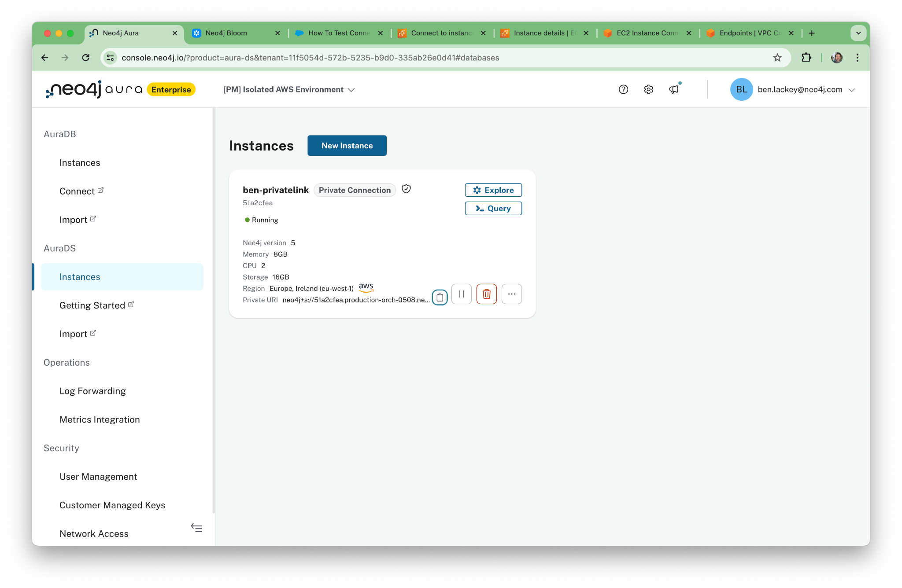Click the Neo4j Aura logo
902x588 pixels.
94,89
